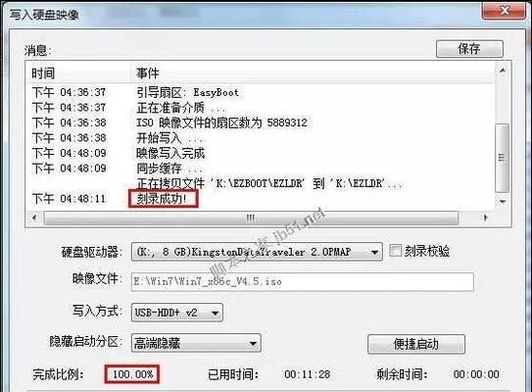Click the horizontal scrollbar thumb

click(251, 218)
